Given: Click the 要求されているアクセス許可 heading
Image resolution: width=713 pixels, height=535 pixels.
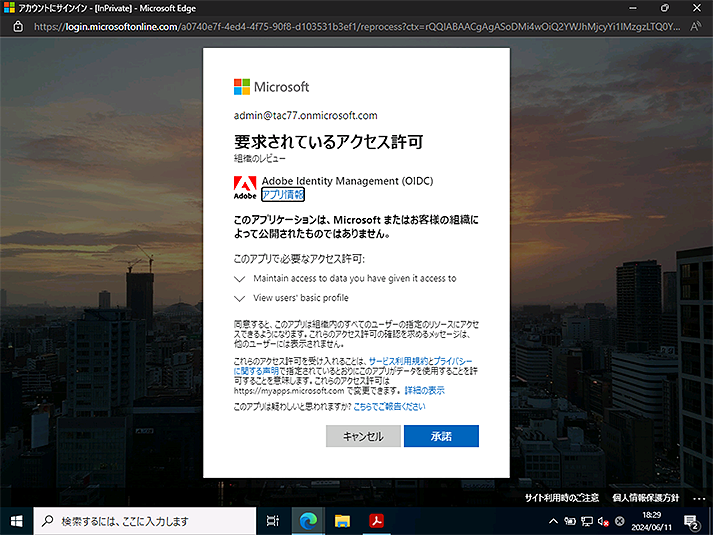Looking at the screenshot, I should pos(328,142).
